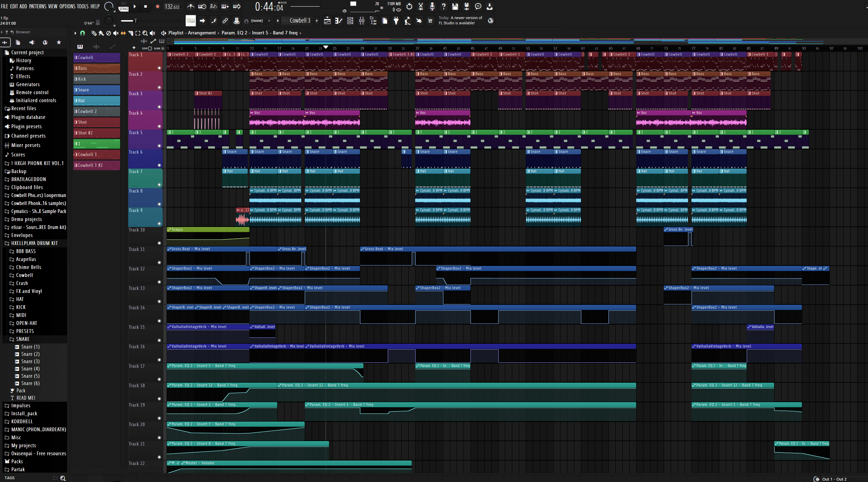Expand the Cowbell folder in Browser
The image size is (868, 482).
(24, 275)
